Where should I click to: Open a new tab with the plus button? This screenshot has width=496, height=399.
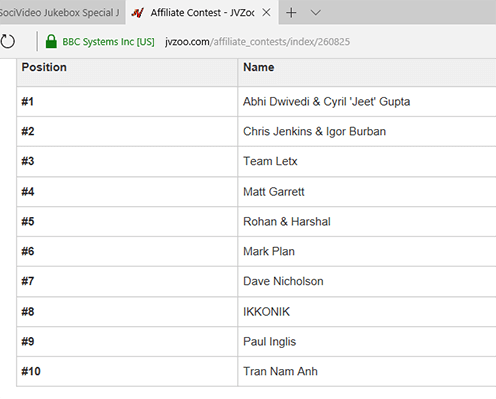pyautogui.click(x=291, y=13)
